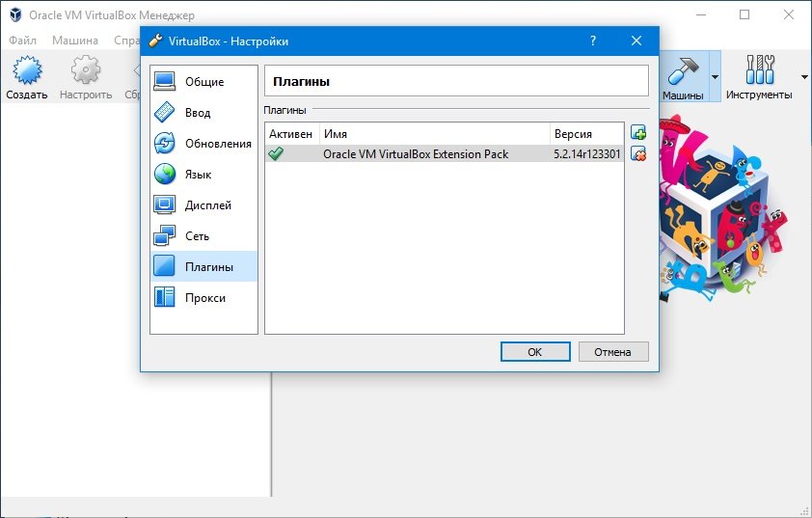Viewport: 812px width, 518px height.
Task: Click the Создать toolbar icon
Action: (27, 70)
